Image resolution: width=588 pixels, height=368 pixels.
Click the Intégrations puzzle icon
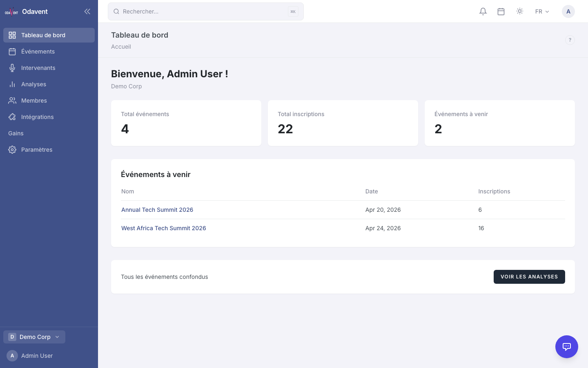tap(12, 117)
